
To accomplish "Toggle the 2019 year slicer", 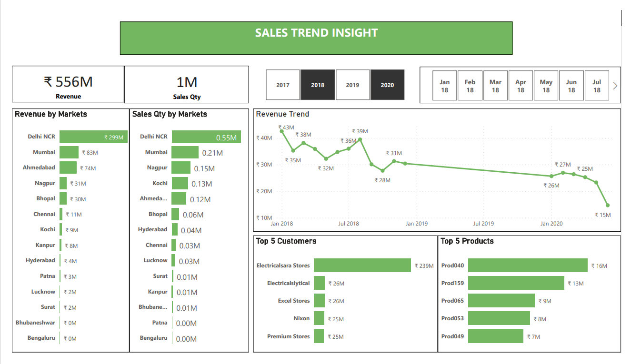I will click(x=352, y=85).
